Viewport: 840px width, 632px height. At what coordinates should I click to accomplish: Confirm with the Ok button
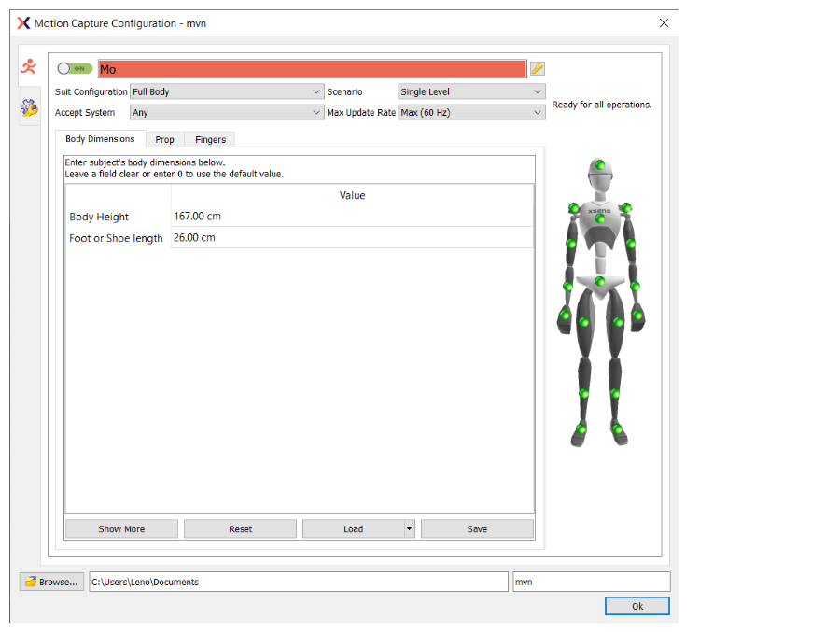tap(637, 606)
